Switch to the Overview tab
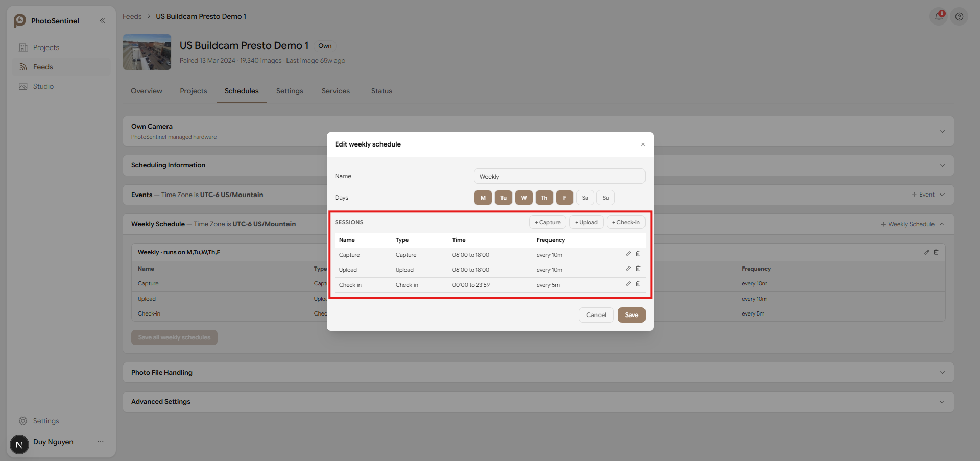 pyautogui.click(x=147, y=91)
